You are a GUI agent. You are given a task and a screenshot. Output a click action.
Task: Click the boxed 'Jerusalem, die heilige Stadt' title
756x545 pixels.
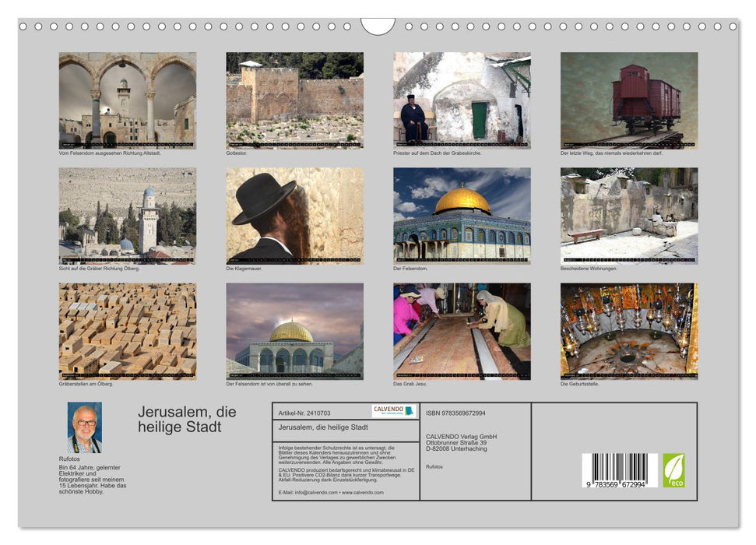click(x=323, y=427)
